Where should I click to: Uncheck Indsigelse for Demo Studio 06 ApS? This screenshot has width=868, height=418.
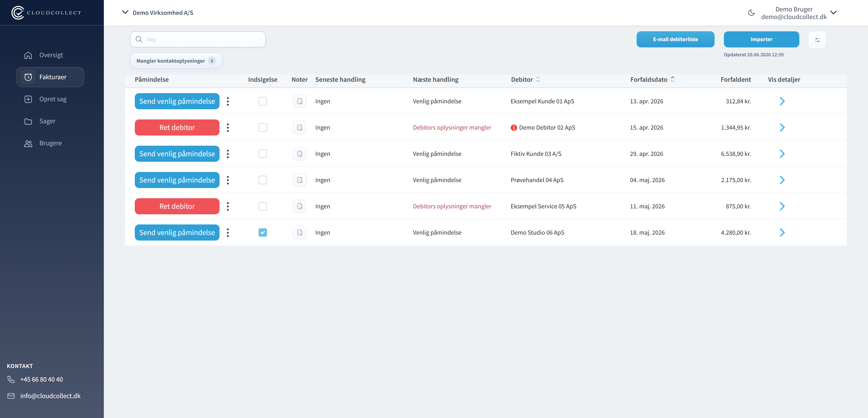263,233
